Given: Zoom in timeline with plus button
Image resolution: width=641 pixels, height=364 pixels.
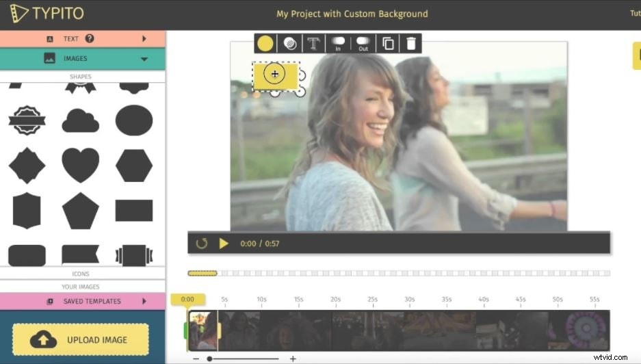Looking at the screenshot, I should click(293, 359).
